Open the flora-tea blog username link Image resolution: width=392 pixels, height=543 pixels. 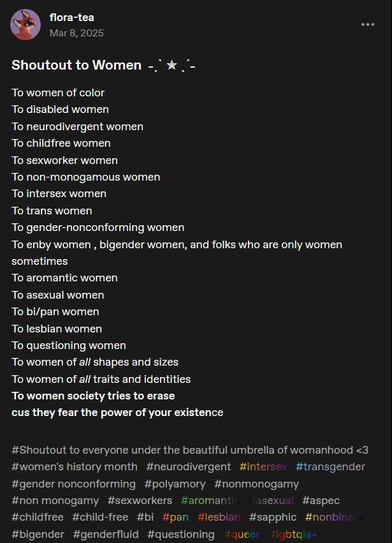click(71, 17)
